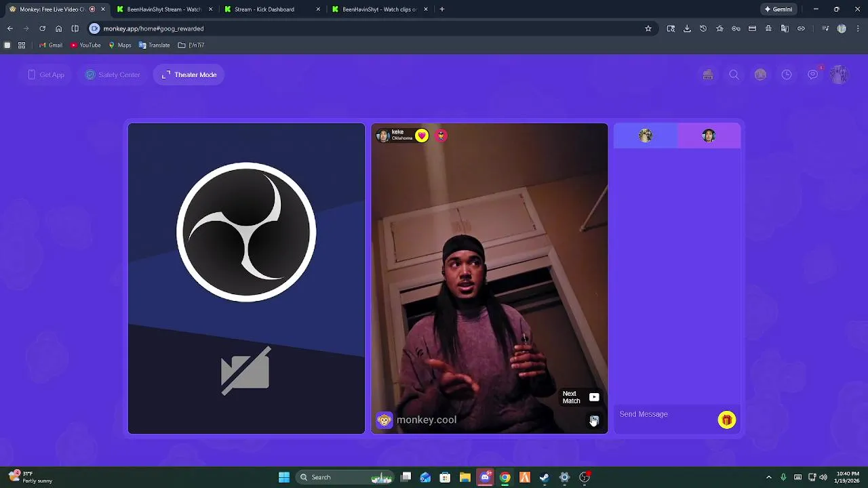The width and height of the screenshot is (868, 488).
Task: Open the store icon in the Monkey header
Action: pyautogui.click(x=708, y=75)
